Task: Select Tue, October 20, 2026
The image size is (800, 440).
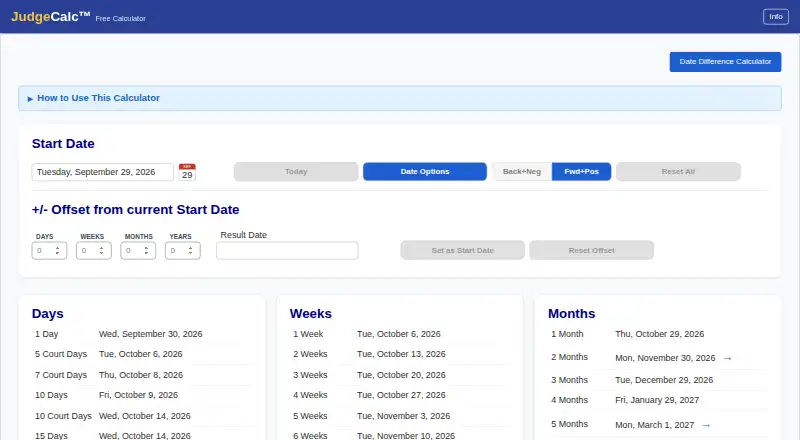Action: (x=401, y=375)
